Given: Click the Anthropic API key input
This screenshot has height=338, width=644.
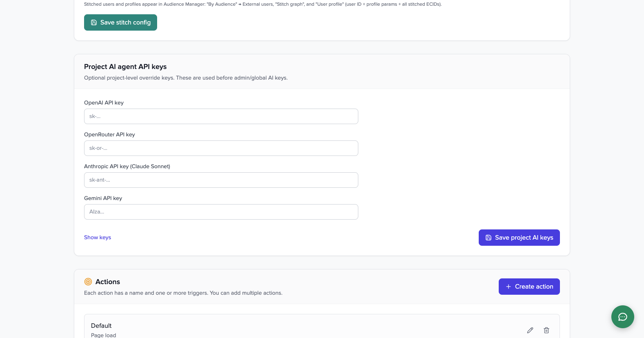Looking at the screenshot, I should (221, 180).
